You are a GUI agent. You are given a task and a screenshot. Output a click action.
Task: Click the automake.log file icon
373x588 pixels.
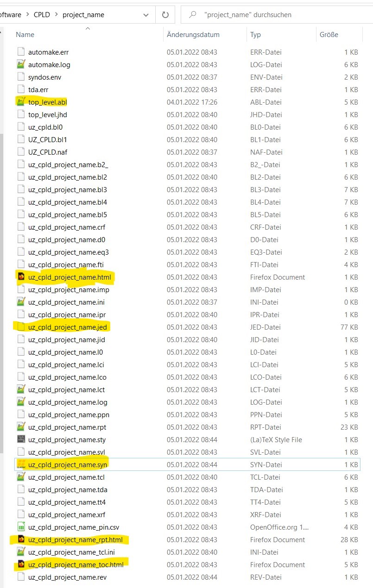click(21, 65)
